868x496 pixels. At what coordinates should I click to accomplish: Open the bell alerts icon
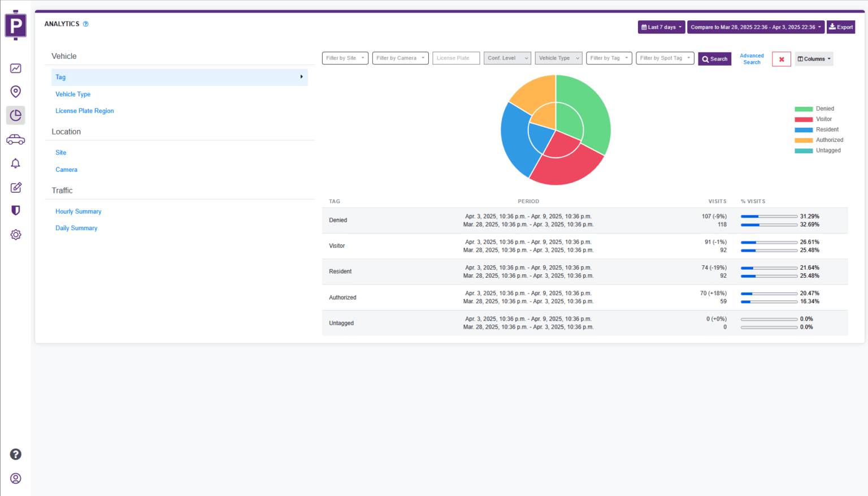16,163
